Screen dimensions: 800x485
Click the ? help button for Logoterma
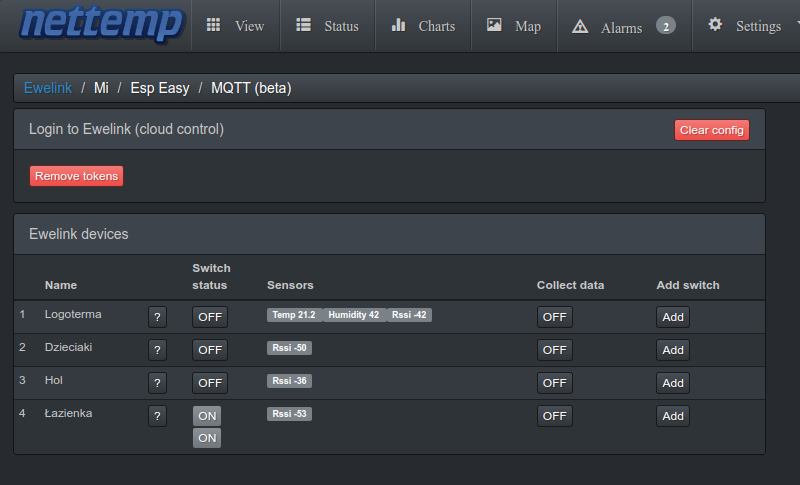click(158, 317)
